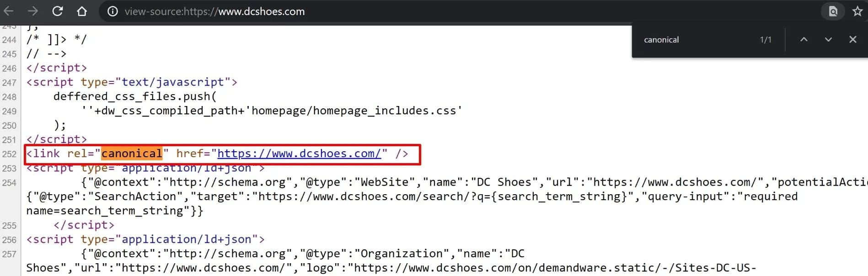868x276 pixels.
Task: Click the closing script tag on line 246
Action: (x=56, y=68)
